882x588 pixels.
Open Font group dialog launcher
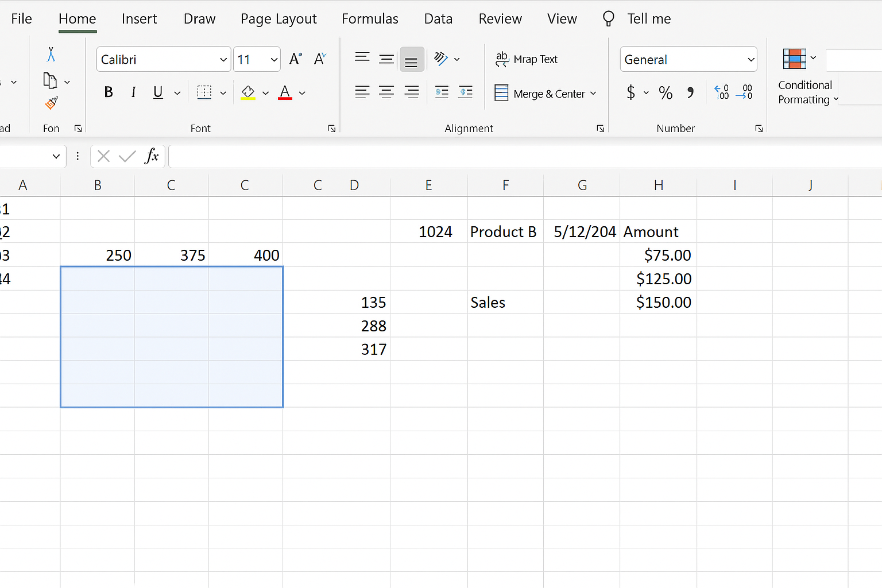pyautogui.click(x=331, y=129)
